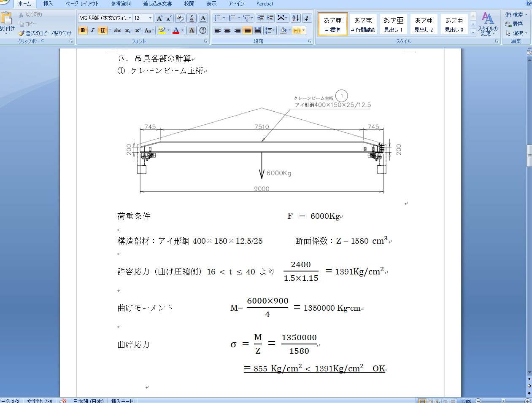The width and height of the screenshot is (532, 403).
Task: Click the Replace (置換) icon
Action: pyautogui.click(x=514, y=24)
